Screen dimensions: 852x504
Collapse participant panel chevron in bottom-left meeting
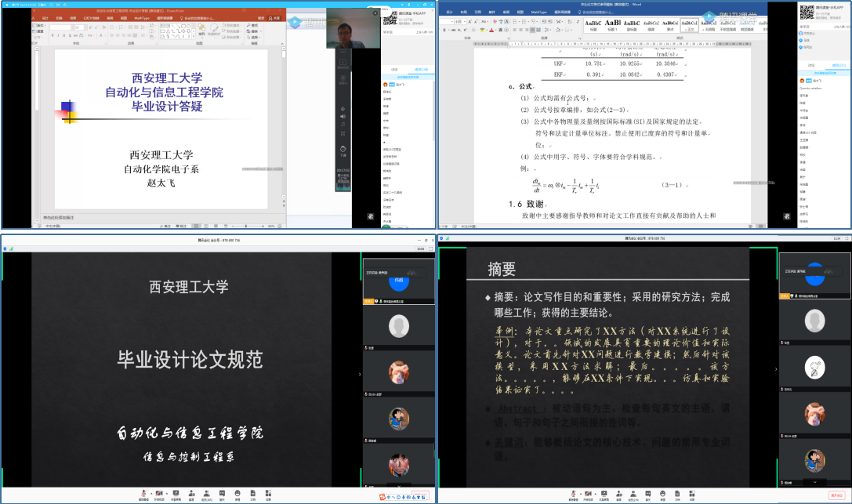coord(360,374)
